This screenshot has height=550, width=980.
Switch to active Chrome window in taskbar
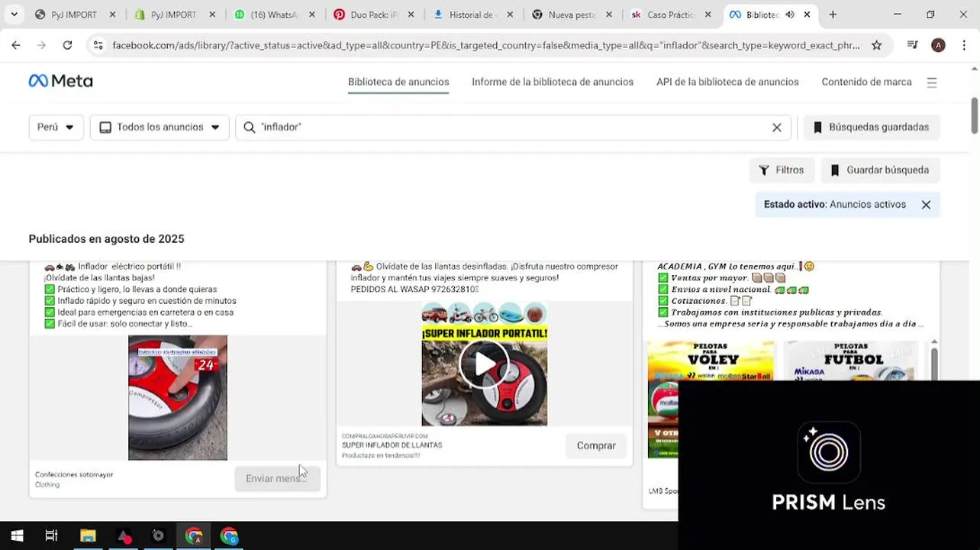tap(194, 536)
